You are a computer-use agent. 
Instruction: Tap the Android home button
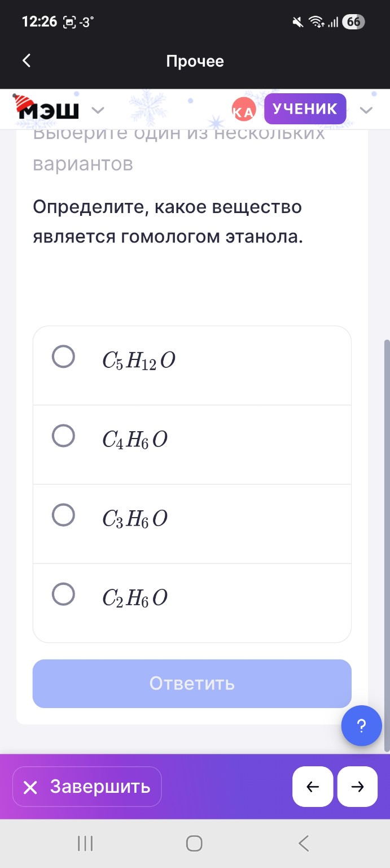pyautogui.click(x=194, y=842)
